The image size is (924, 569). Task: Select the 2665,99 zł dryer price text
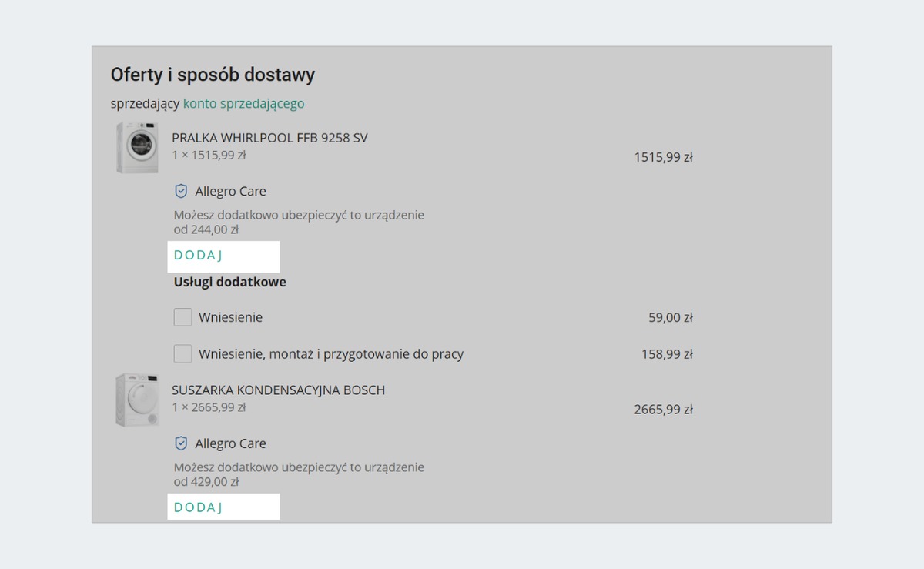(664, 409)
